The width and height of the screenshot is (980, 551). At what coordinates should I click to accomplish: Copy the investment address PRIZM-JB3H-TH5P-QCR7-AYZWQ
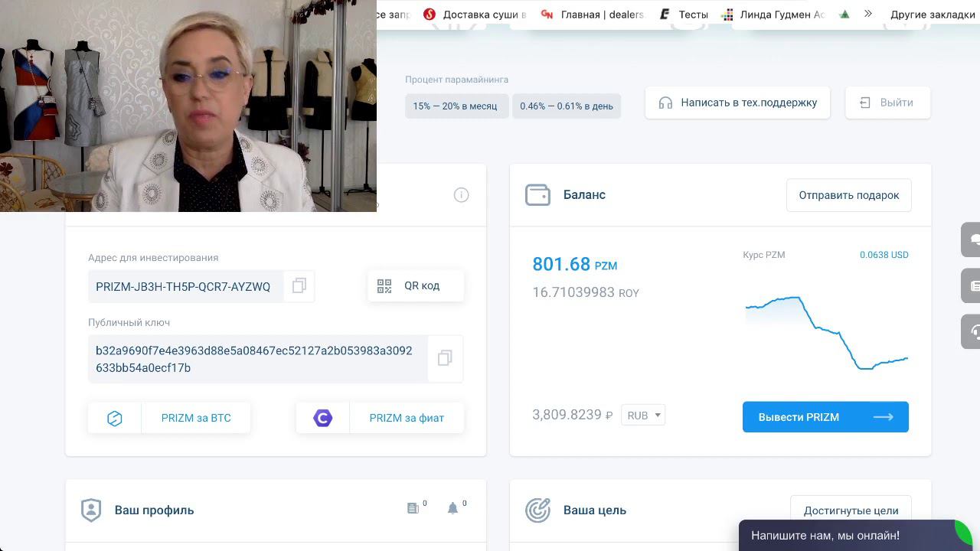[299, 286]
